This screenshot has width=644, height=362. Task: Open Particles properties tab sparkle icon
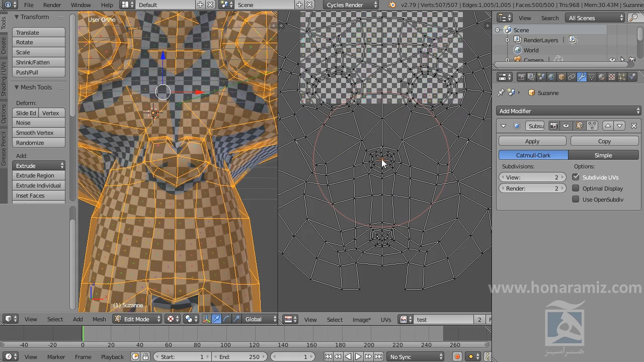pyautogui.click(x=622, y=77)
